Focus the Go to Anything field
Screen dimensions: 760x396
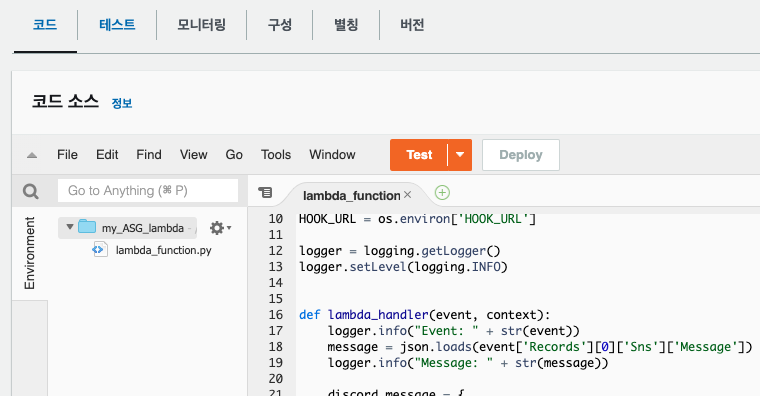click(x=148, y=190)
